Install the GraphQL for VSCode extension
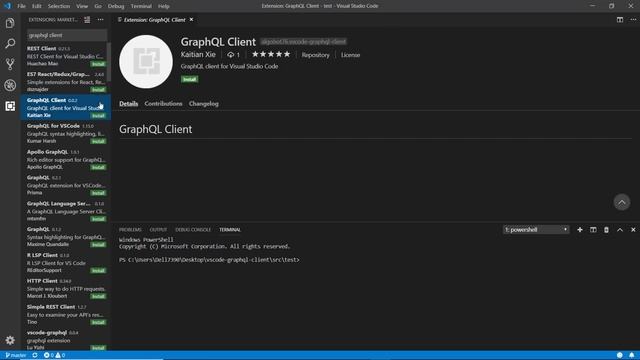The height and width of the screenshot is (360, 640). click(x=98, y=141)
